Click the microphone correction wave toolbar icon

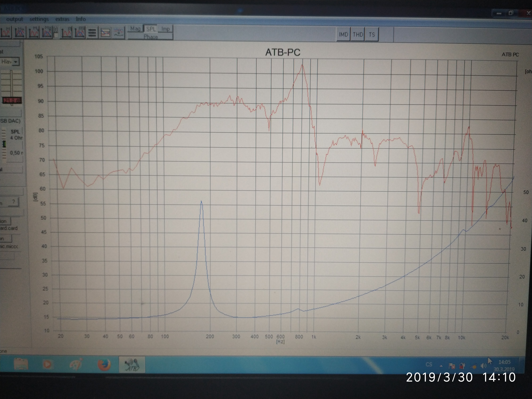[x=119, y=33]
